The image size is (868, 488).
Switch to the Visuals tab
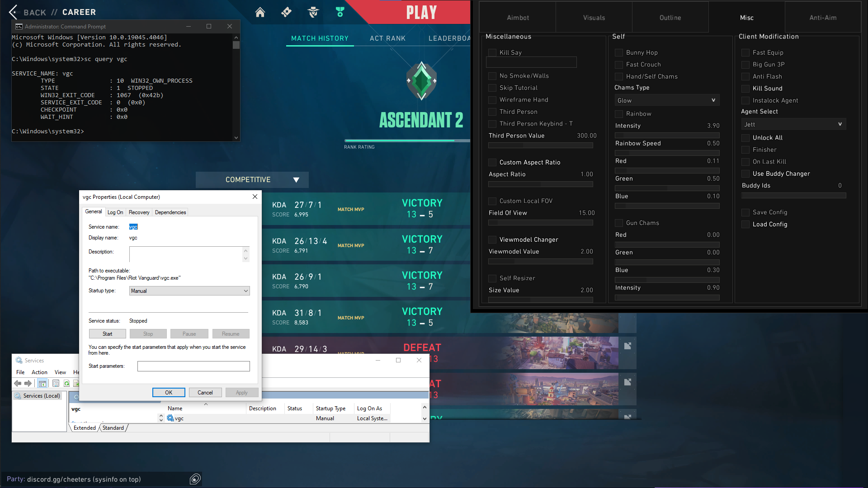tap(594, 18)
